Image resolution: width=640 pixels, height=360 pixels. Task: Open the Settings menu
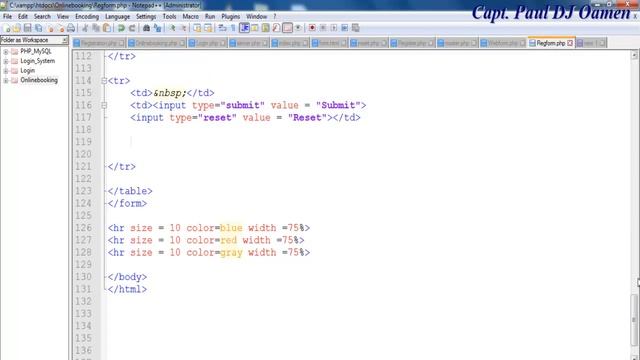[146, 16]
